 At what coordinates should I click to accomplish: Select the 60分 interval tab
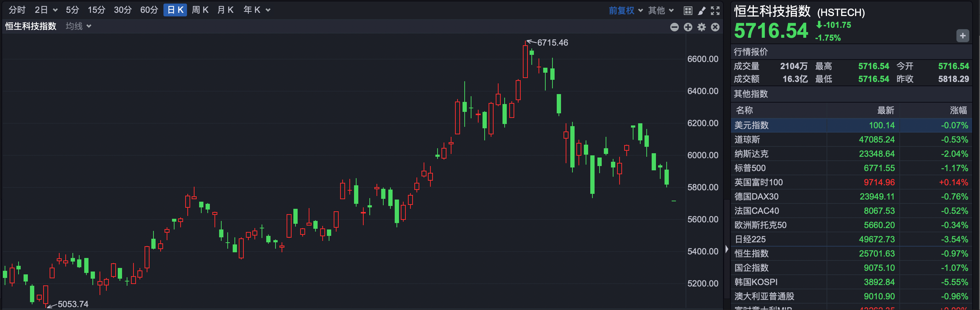149,10
